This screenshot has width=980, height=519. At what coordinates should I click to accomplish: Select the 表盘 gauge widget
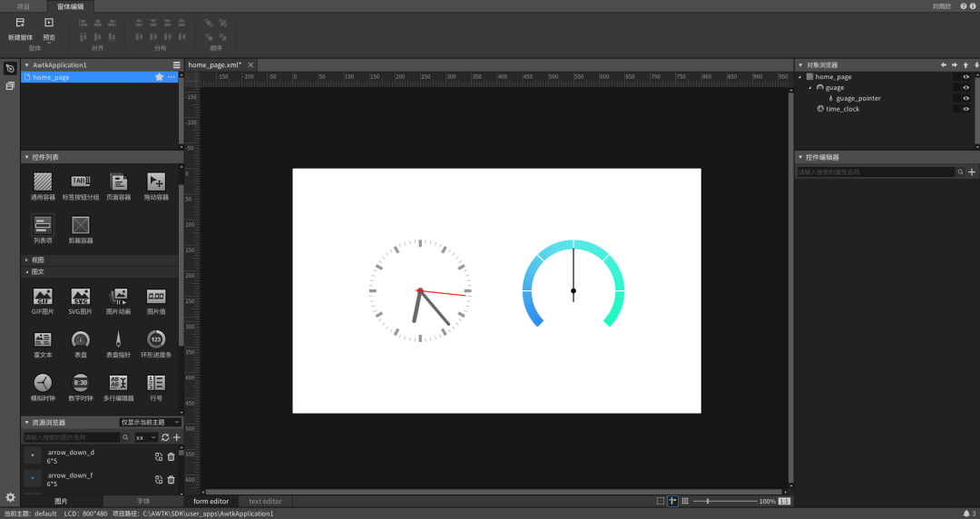coord(81,344)
